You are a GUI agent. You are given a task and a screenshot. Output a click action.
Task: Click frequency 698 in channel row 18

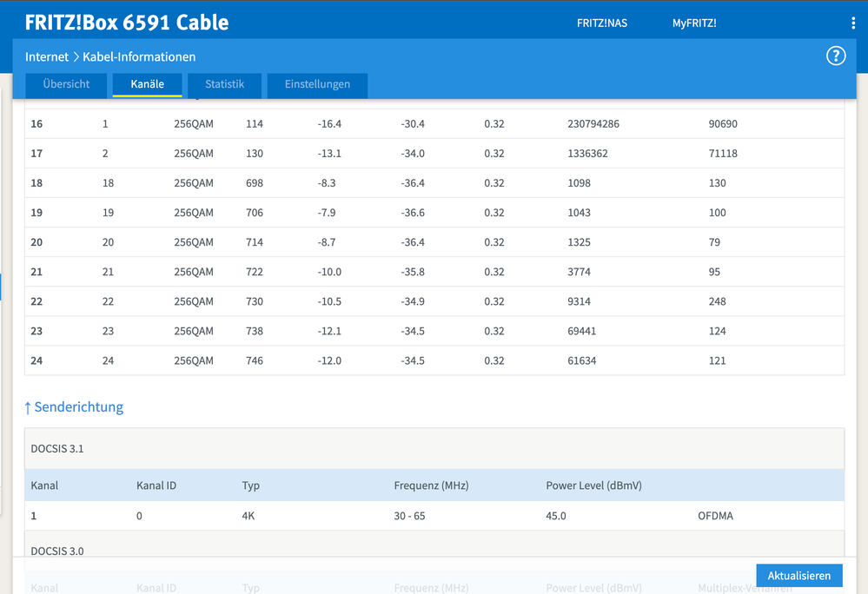[x=254, y=183]
